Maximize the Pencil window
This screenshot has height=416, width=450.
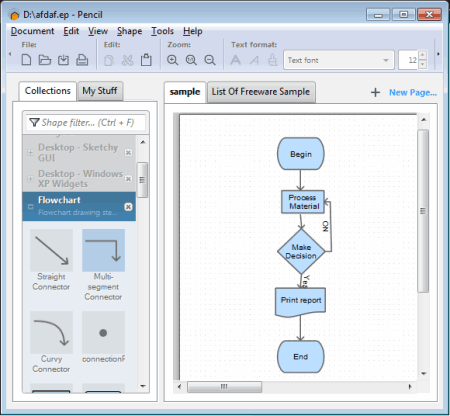pyautogui.click(x=403, y=15)
